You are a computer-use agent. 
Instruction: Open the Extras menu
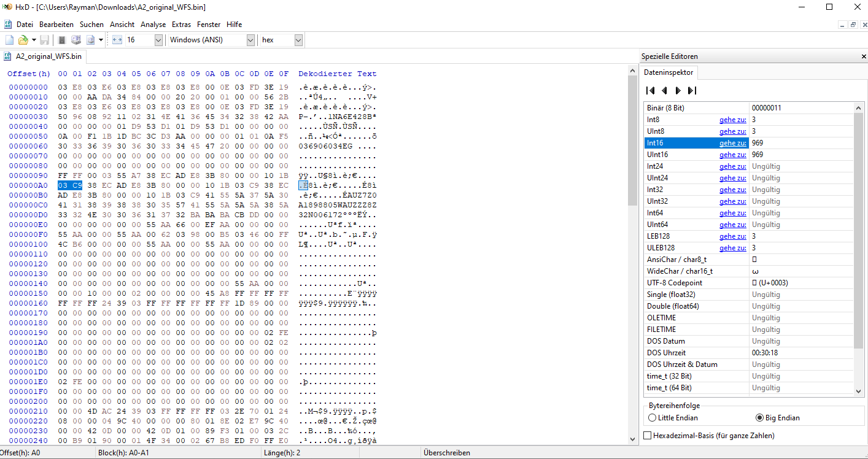point(181,25)
